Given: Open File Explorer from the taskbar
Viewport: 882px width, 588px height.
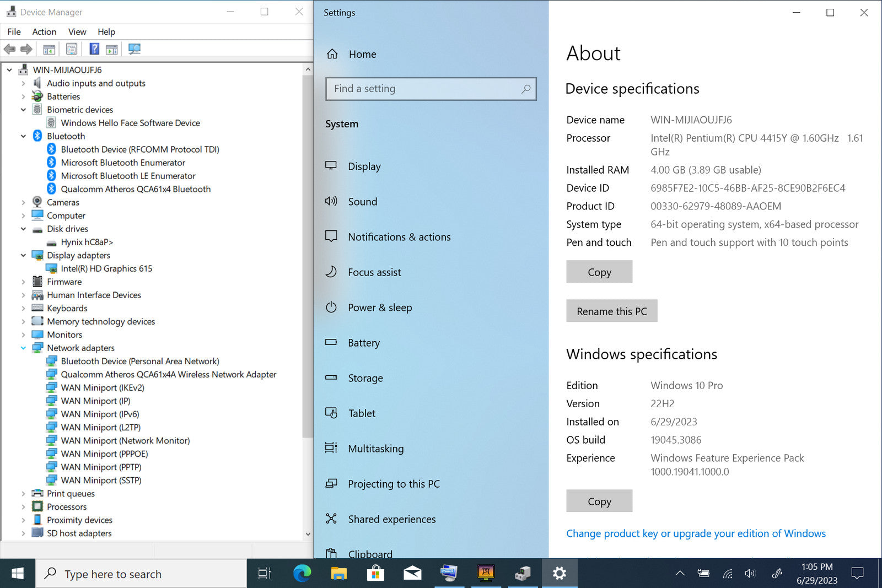Looking at the screenshot, I should [x=338, y=573].
